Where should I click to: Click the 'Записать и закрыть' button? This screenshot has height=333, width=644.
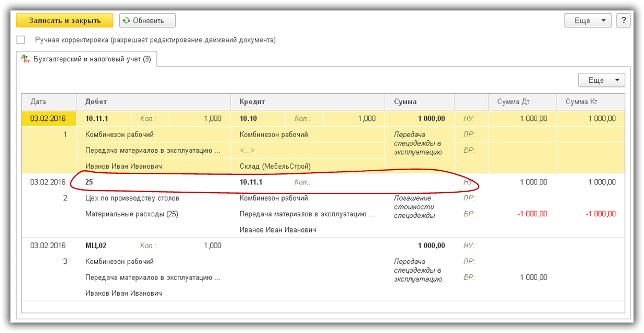click(x=65, y=20)
